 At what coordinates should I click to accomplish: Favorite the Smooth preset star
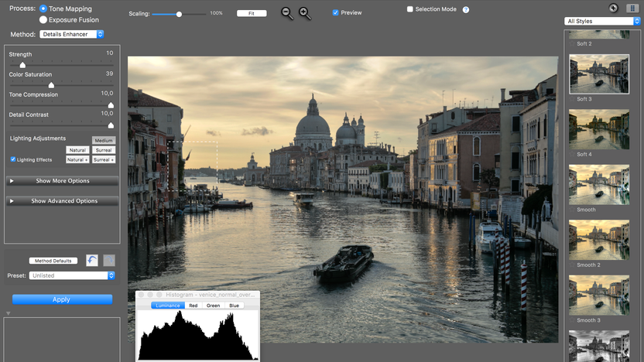pyautogui.click(x=572, y=210)
